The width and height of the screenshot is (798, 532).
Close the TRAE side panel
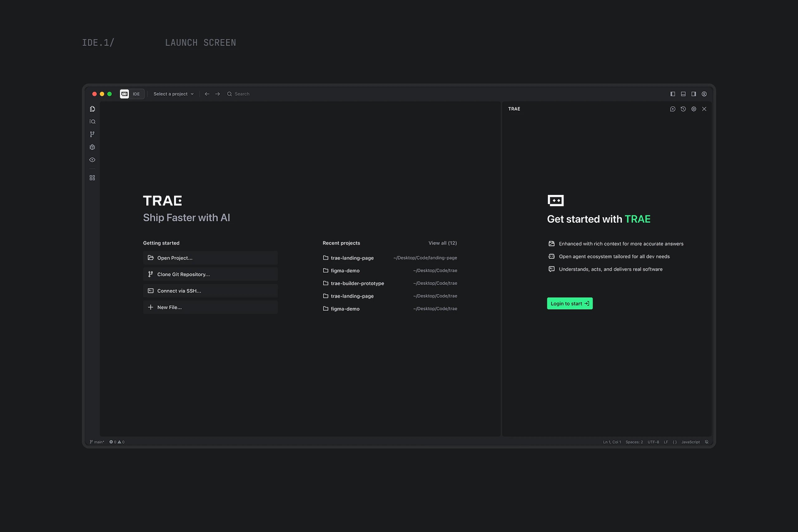click(x=704, y=109)
